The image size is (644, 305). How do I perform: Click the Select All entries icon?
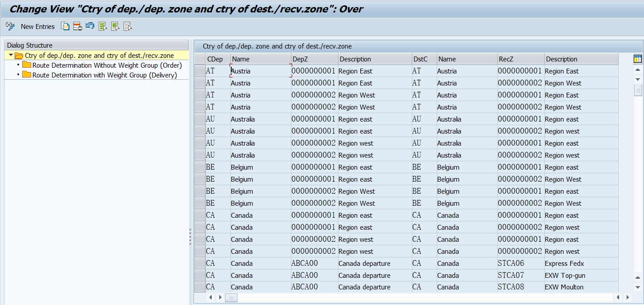tap(102, 26)
